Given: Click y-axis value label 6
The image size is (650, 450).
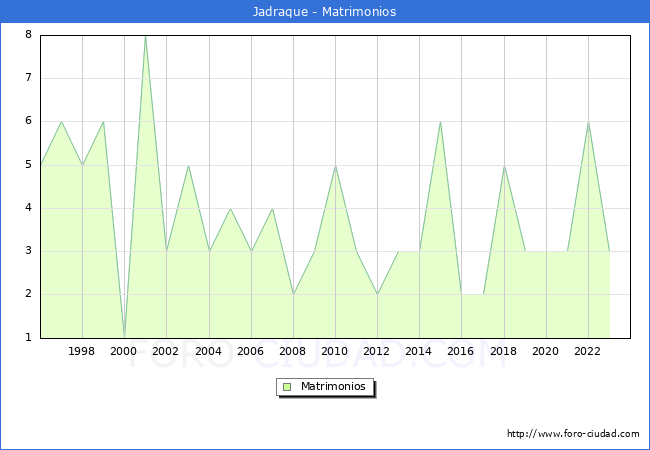Looking at the screenshot, I should tap(28, 121).
